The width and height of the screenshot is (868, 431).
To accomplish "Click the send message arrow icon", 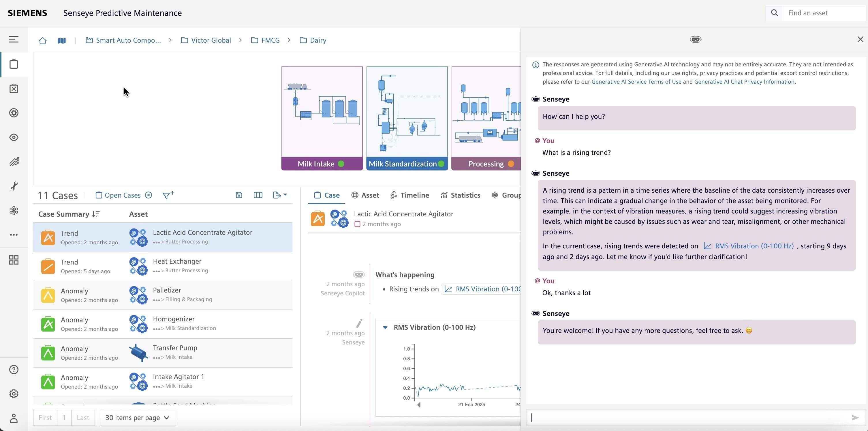I will click(855, 417).
